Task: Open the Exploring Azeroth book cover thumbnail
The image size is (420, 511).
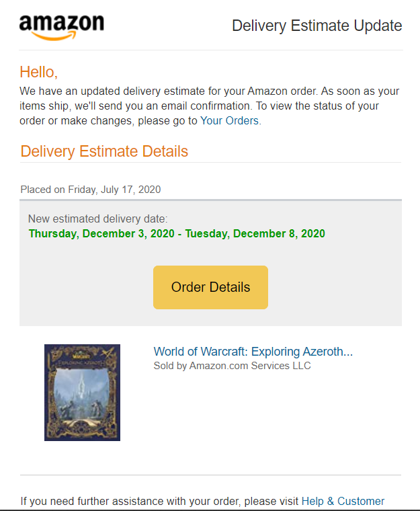Action: [82, 393]
